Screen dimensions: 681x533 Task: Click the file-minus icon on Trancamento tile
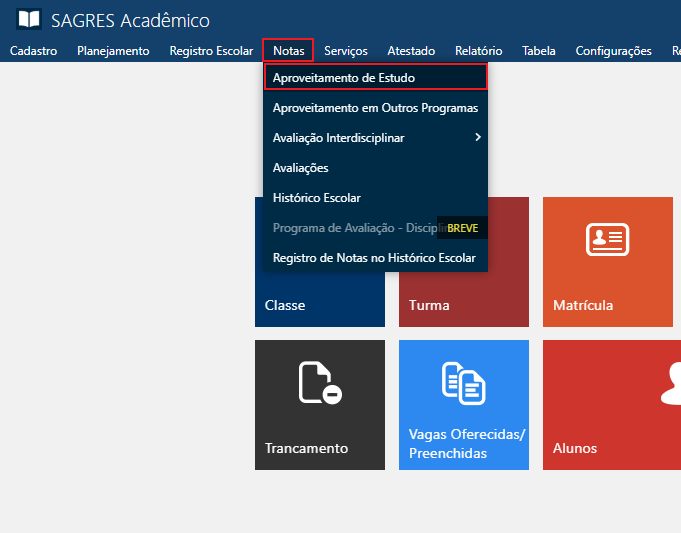[320, 383]
